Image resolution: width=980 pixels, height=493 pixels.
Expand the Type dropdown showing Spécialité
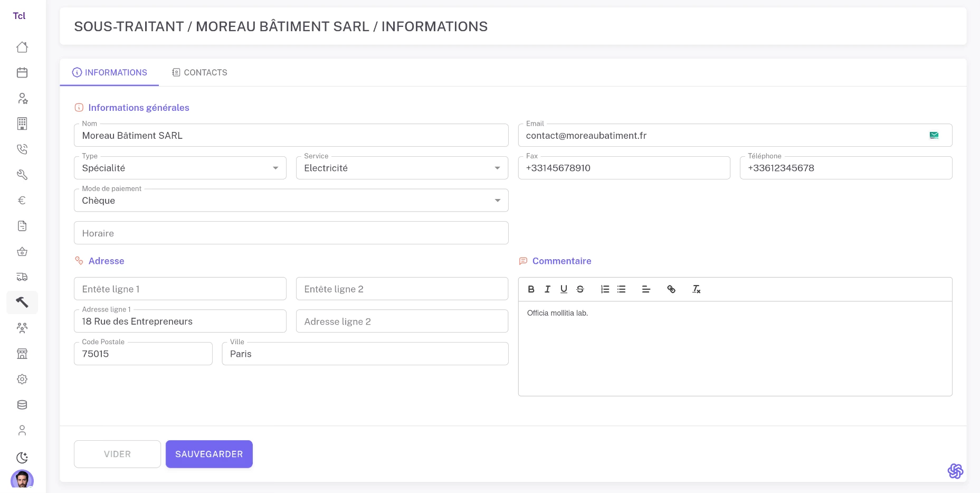[180, 168]
